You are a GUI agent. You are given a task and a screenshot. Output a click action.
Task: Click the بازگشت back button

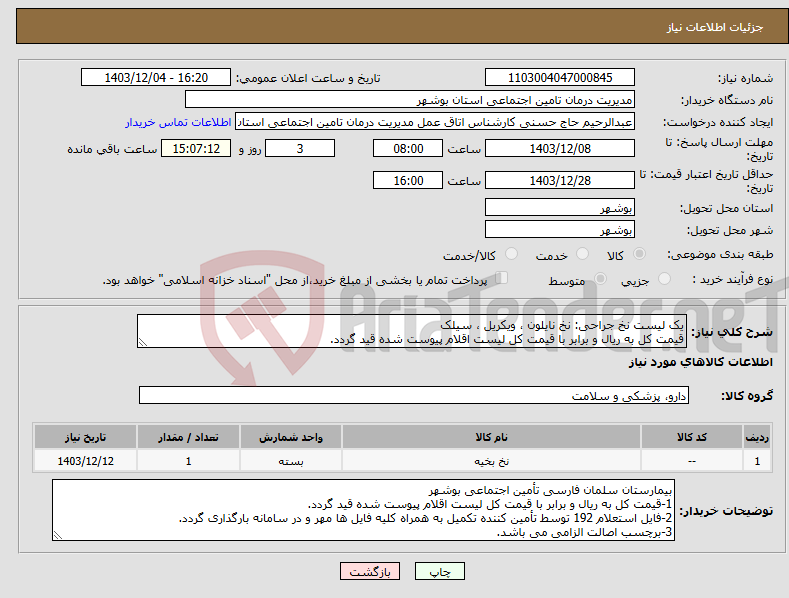370,572
